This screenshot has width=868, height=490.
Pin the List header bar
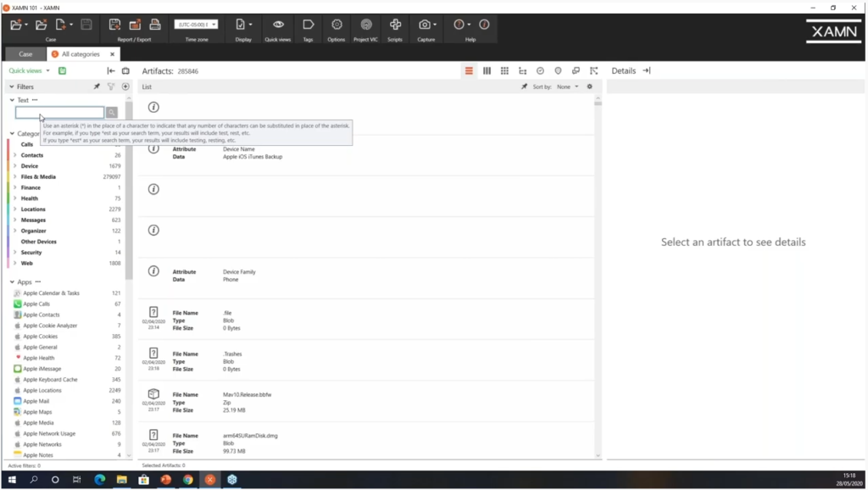pos(524,86)
